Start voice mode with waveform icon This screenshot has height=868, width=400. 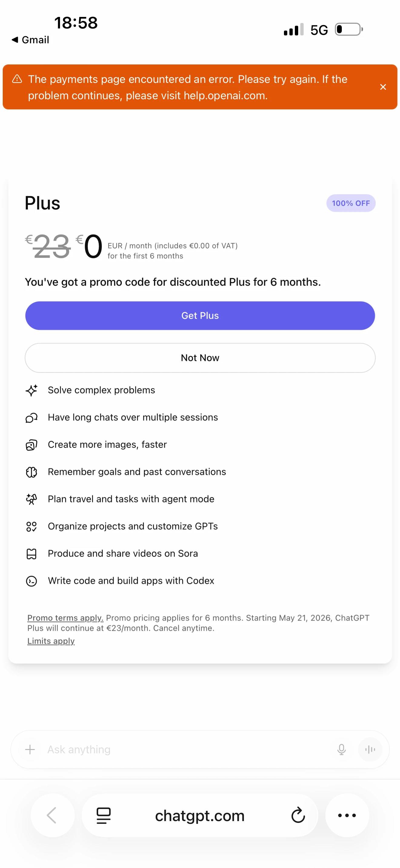coord(370,749)
